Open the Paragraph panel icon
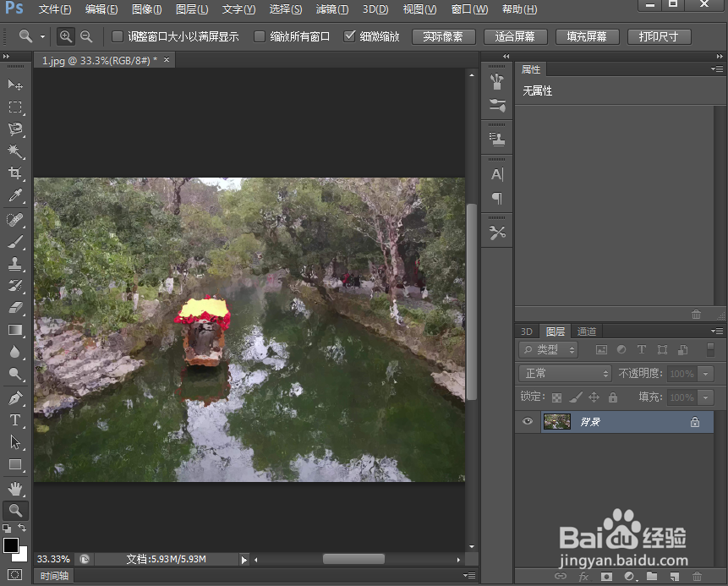The image size is (728, 586). (x=497, y=198)
